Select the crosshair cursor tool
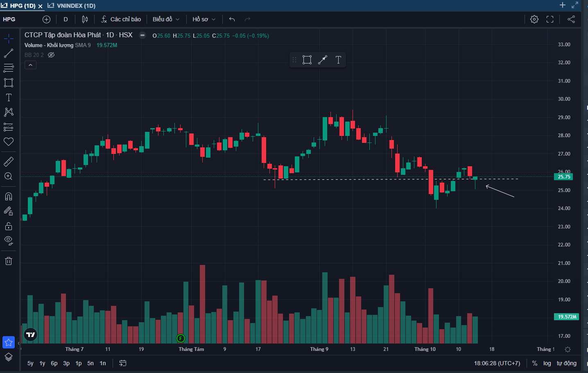 point(9,39)
